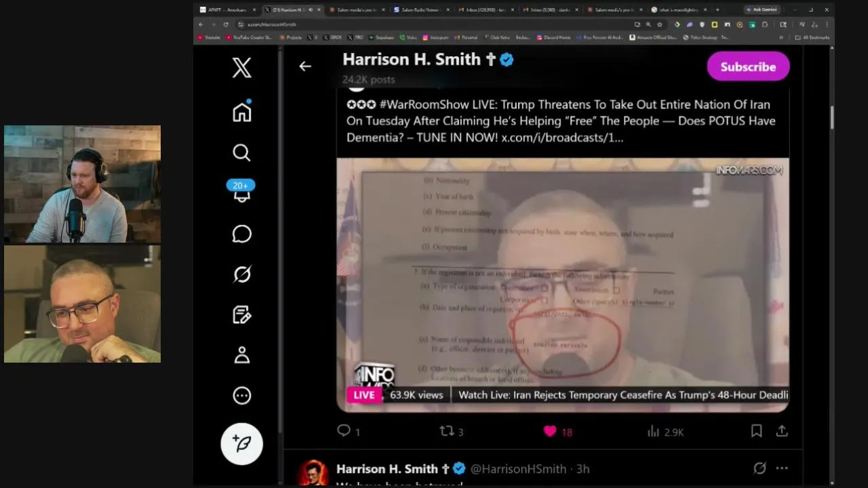Open the x.com/i/broadcasts link
This screenshot has height=488, width=868.
click(562, 138)
